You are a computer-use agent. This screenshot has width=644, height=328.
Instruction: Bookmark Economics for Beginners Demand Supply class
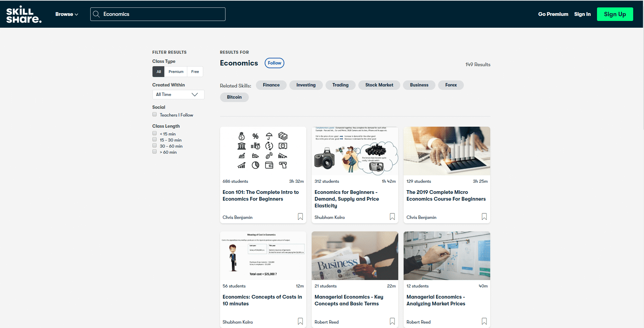pos(392,217)
